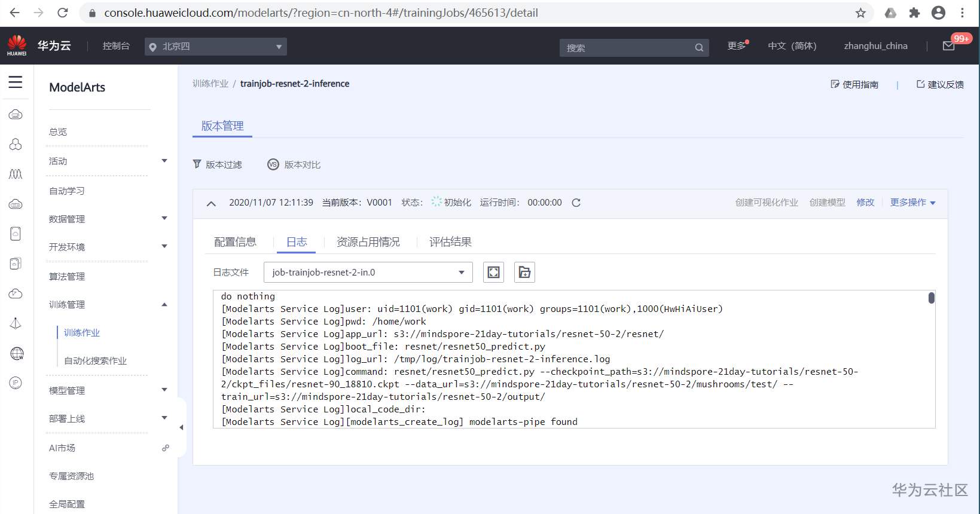Collapse the 训练管理 sidebar section
The width and height of the screenshot is (980, 514).
[164, 304]
